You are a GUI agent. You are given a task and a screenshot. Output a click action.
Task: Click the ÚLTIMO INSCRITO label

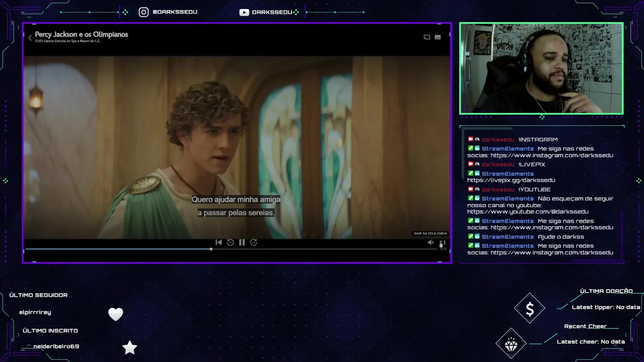[50, 330]
